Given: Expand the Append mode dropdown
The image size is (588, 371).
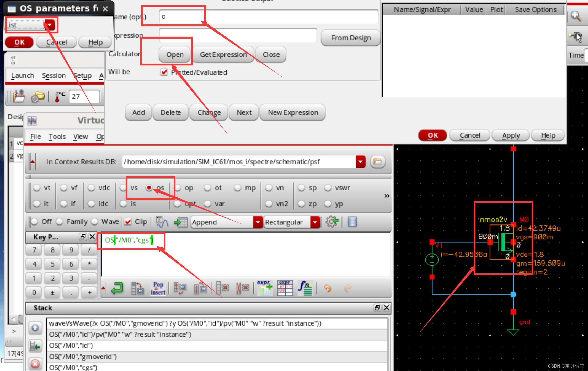Looking at the screenshot, I should 258,222.
